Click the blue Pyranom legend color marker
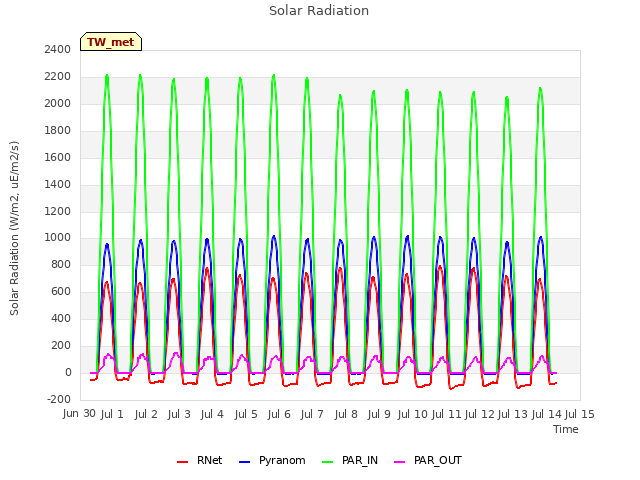Screen dimensions: 640x480 (x=244, y=462)
